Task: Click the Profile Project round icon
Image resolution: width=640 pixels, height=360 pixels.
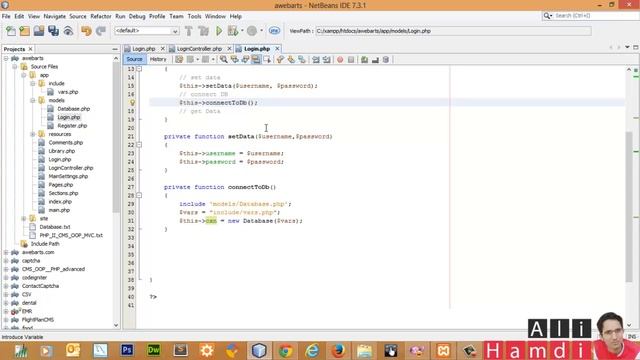Action: coord(252,31)
